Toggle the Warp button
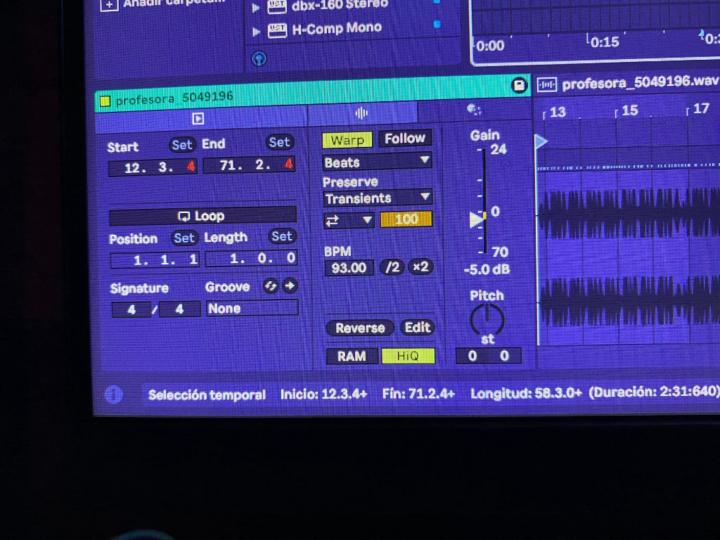 pos(348,140)
